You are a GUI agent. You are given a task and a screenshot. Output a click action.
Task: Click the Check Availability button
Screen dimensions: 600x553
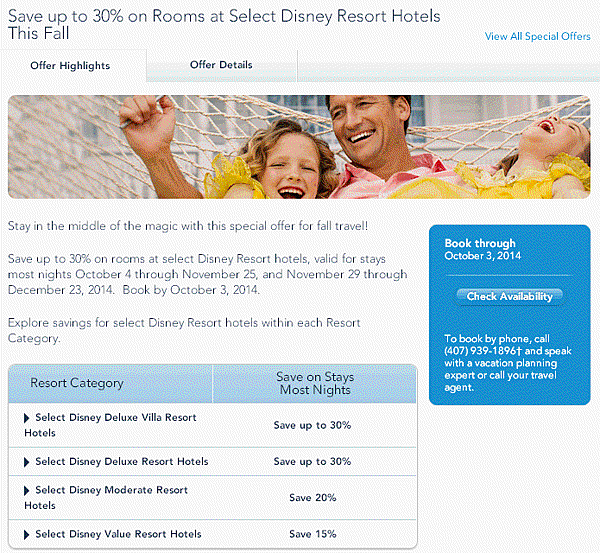pos(509,296)
